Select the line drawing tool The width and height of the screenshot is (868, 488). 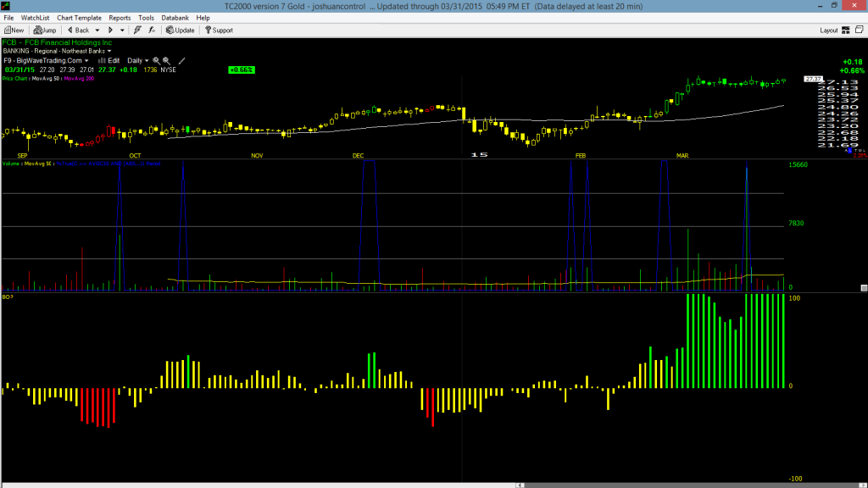[181, 61]
